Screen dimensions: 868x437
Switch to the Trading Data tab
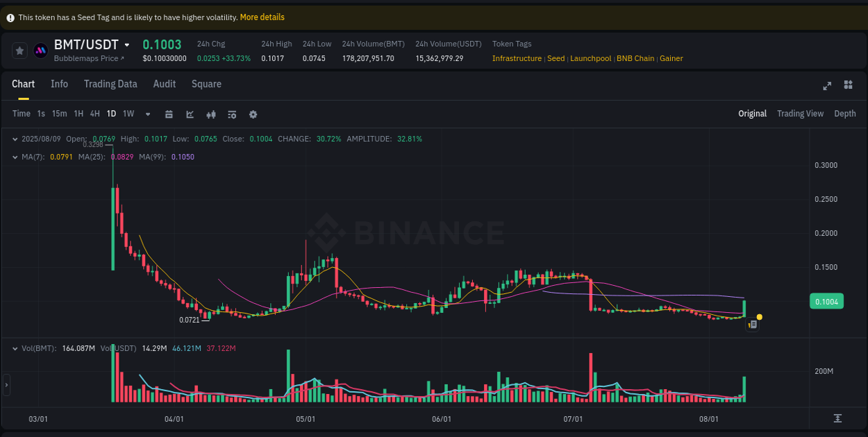[110, 84]
